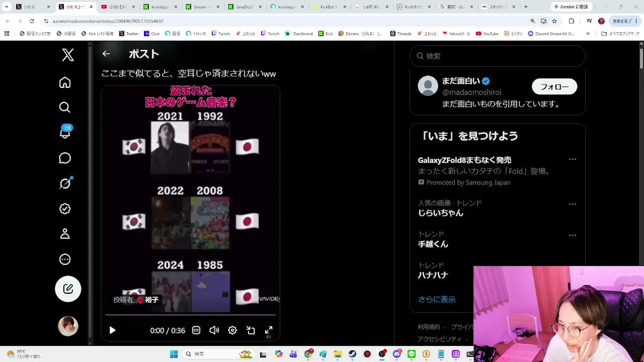The height and width of the screenshot is (362, 644).
Task: Open more options for じらいちゃん trend
Action: point(572,204)
